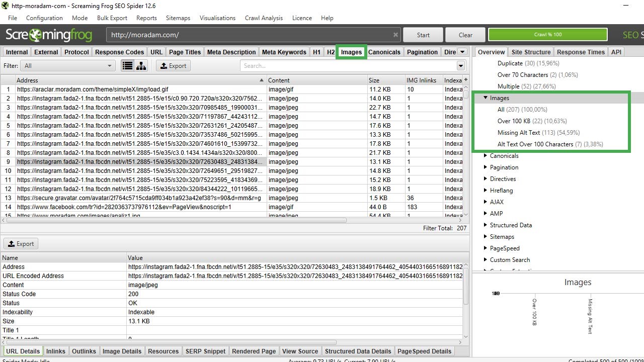This screenshot has width=644, height=362.
Task: Click the lower Export button in details pane
Action: 21,244
